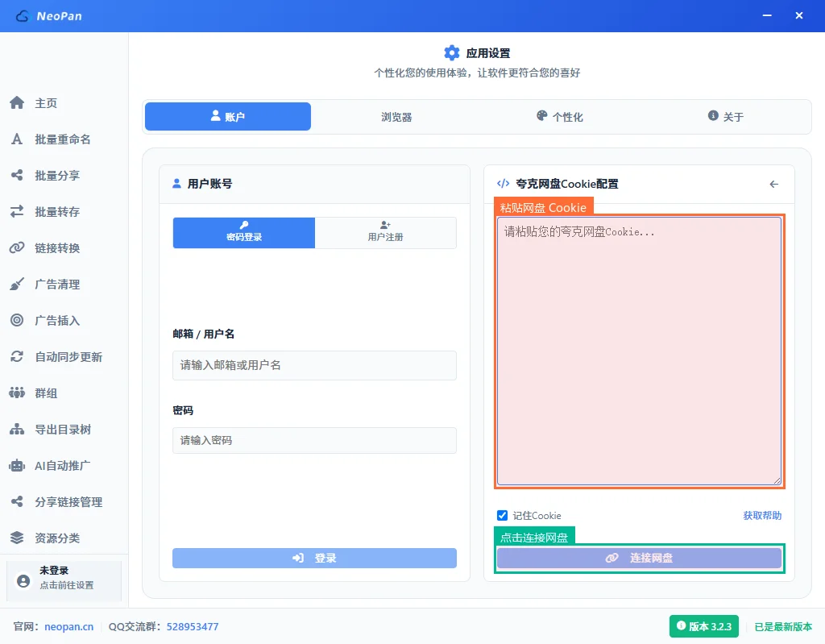The height and width of the screenshot is (644, 825).
Task: Open the 个性化 tab
Action: (560, 116)
